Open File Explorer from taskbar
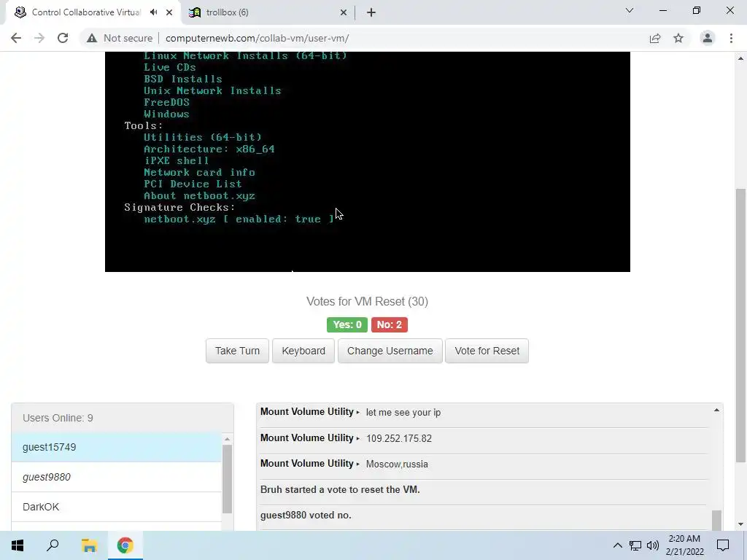The height and width of the screenshot is (560, 747). (x=89, y=545)
